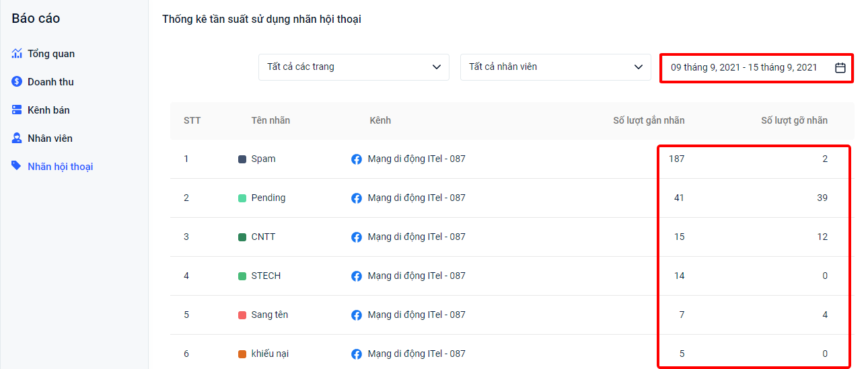Go to Nhân viên report section
The height and width of the screenshot is (369, 868).
pyautogui.click(x=50, y=138)
